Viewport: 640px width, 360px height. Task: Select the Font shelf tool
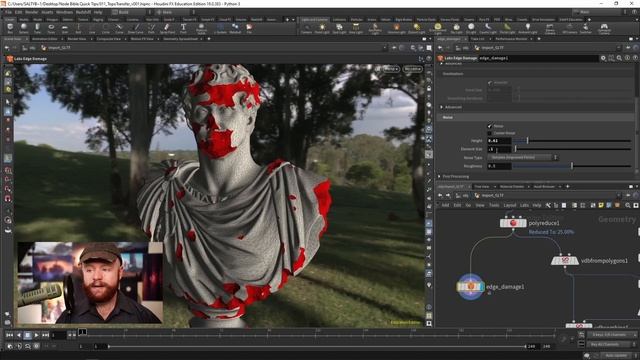coord(183,29)
